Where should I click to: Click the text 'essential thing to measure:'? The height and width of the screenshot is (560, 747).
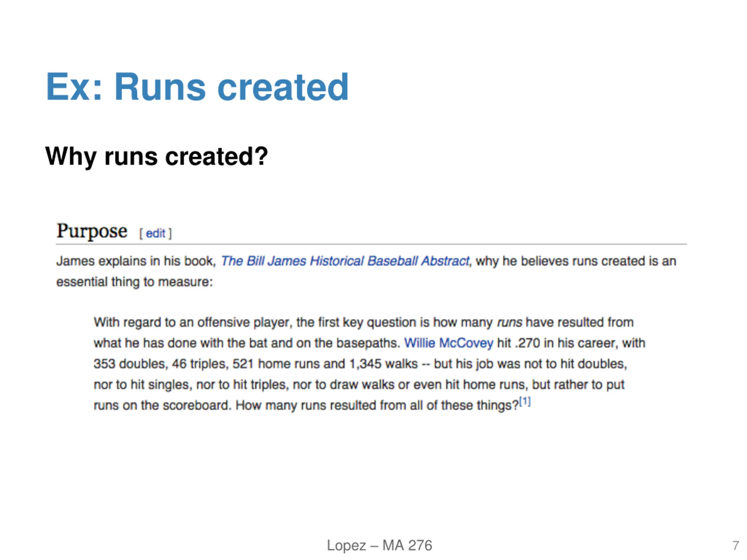(x=135, y=282)
